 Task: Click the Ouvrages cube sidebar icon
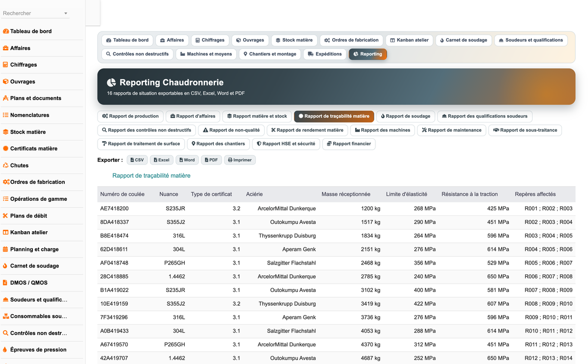tap(6, 81)
